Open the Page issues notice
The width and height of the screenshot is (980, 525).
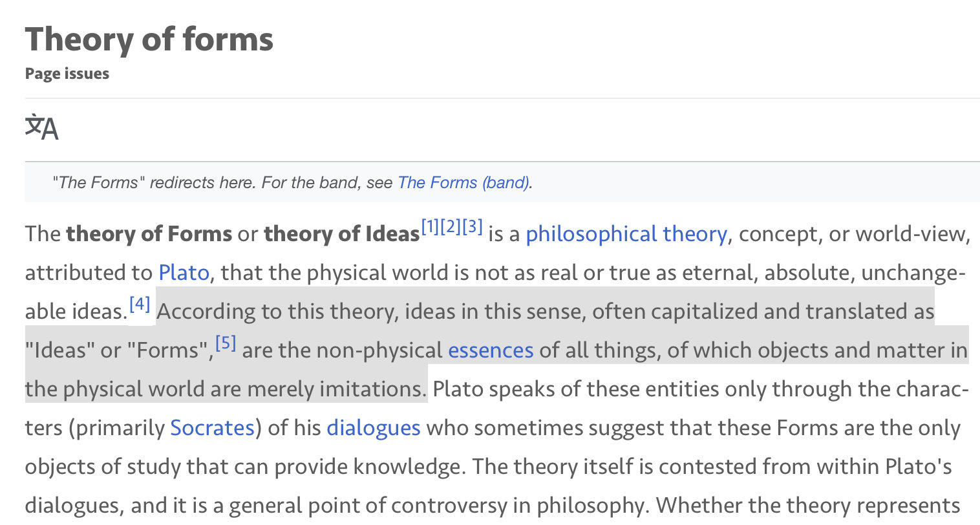point(67,74)
